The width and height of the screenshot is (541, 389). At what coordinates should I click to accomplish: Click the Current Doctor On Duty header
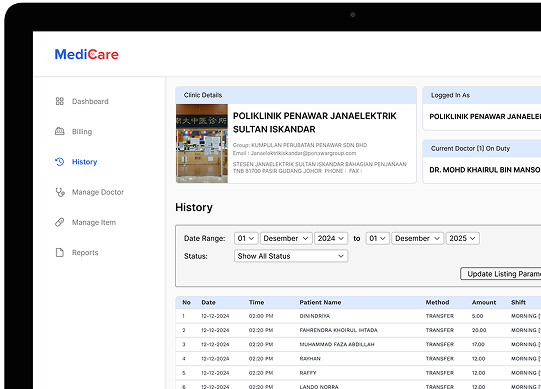click(x=482, y=148)
